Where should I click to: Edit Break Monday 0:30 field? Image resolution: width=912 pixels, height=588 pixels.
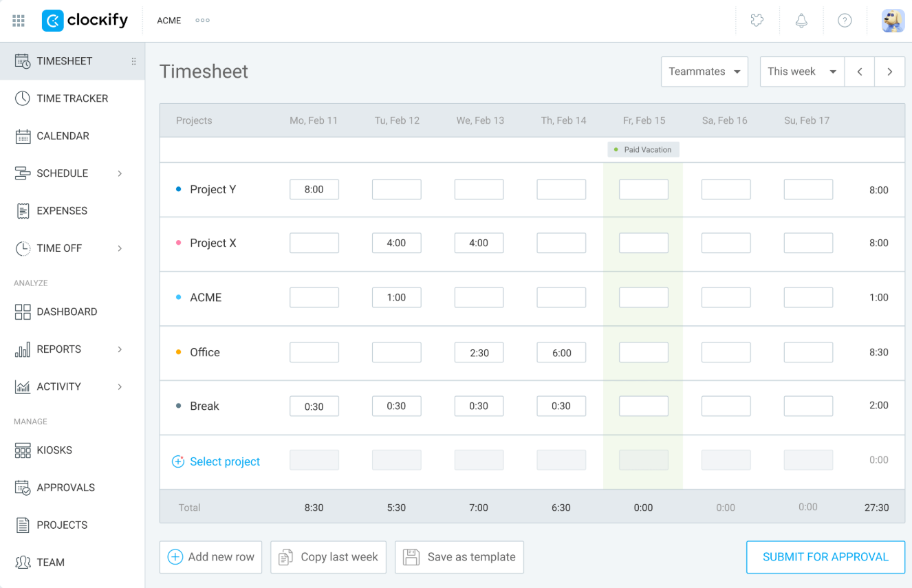314,406
